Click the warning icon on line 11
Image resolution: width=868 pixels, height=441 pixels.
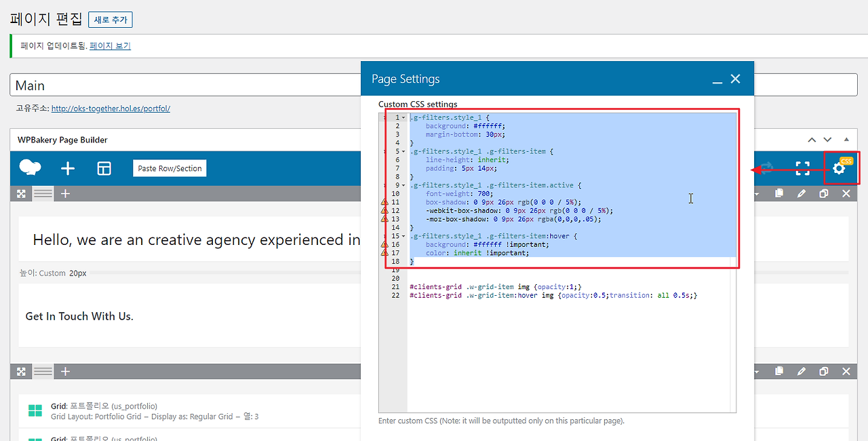pos(384,202)
